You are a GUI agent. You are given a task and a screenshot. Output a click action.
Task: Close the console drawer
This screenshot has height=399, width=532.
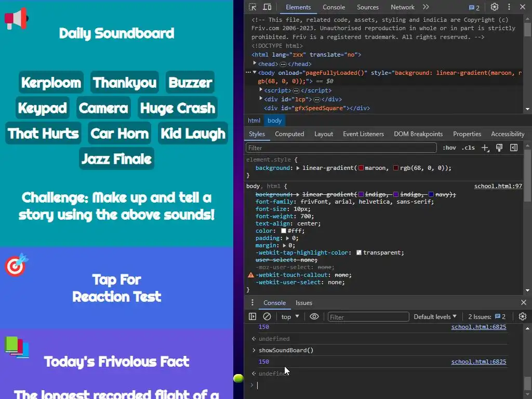coord(524,302)
